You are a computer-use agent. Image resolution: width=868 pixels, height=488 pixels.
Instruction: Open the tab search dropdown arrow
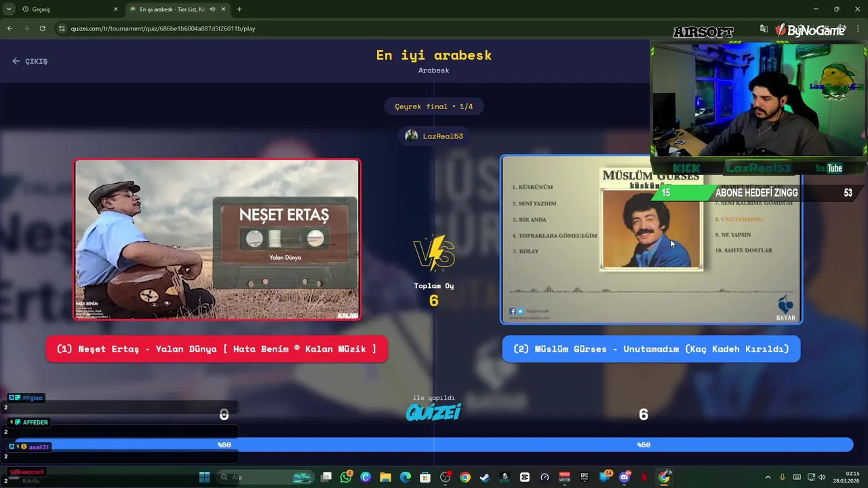[9, 9]
